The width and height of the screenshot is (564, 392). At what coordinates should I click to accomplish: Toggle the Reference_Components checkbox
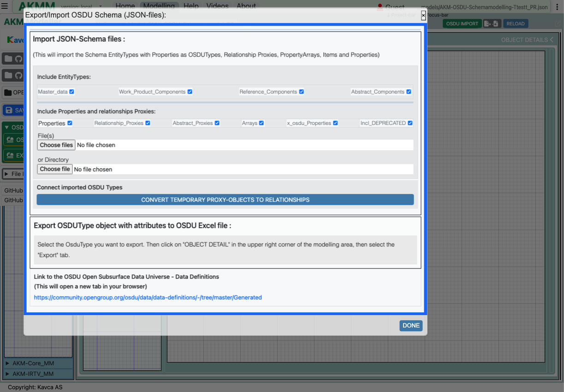tap(301, 92)
